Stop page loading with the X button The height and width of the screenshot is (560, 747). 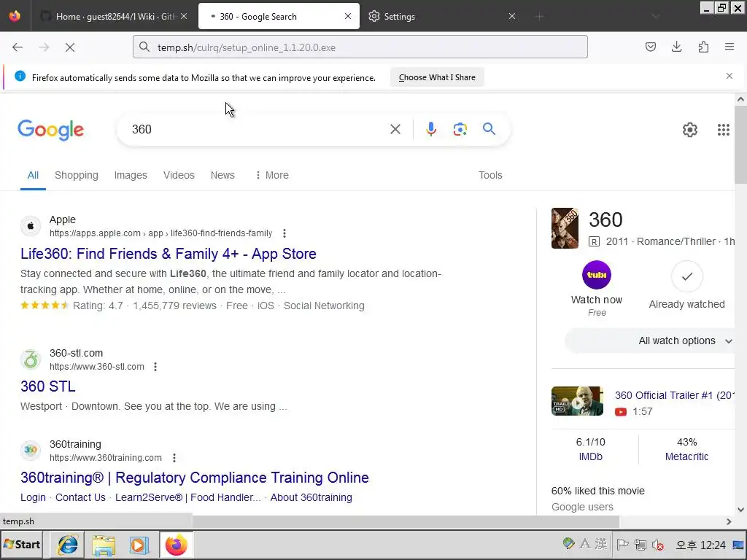[x=70, y=47]
